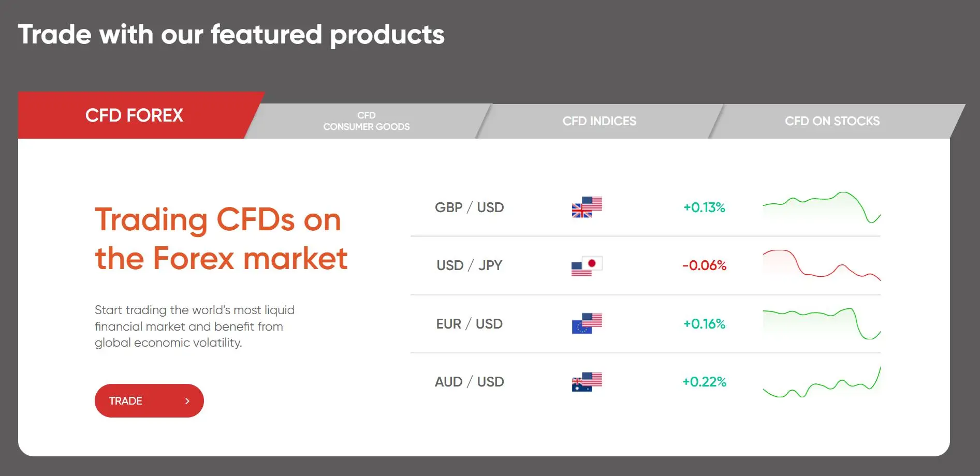Click the red TRADE button

click(x=149, y=400)
